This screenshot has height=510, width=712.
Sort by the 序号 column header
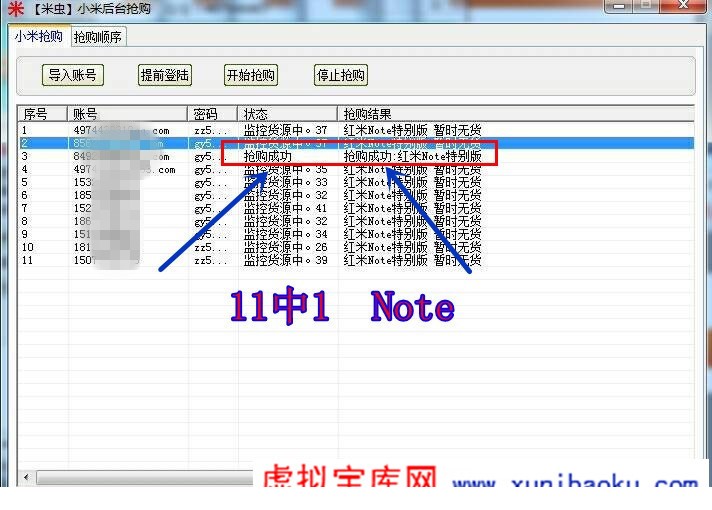tap(43, 114)
